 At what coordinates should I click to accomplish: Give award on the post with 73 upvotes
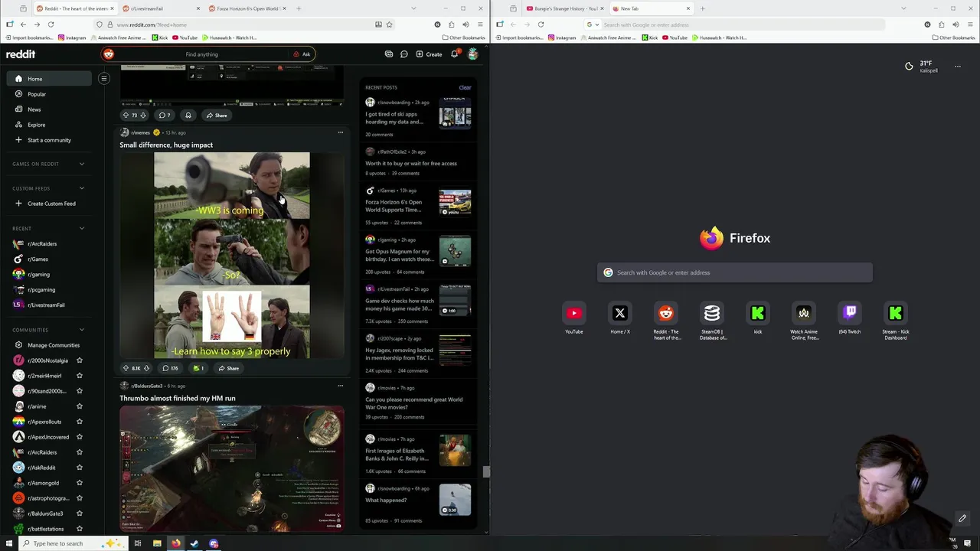188,116
